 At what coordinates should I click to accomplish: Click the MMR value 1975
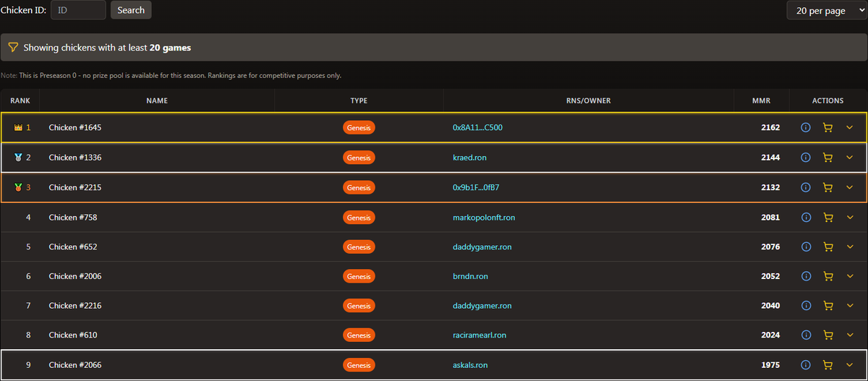point(770,365)
